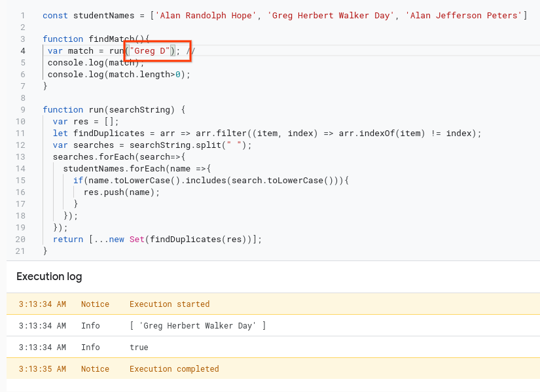Click the 3:13:35 AM timestamp

43,369
